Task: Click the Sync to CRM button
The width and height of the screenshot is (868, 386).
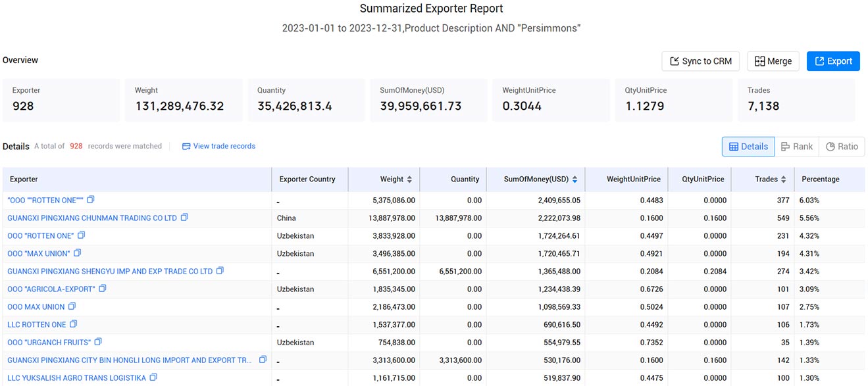Action: tap(701, 61)
